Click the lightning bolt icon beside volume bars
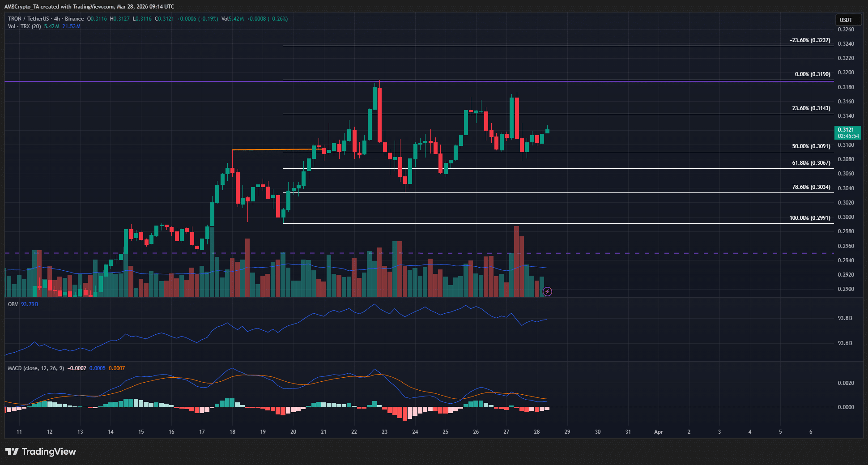Screen dimensions: 868x465 pos(547,292)
